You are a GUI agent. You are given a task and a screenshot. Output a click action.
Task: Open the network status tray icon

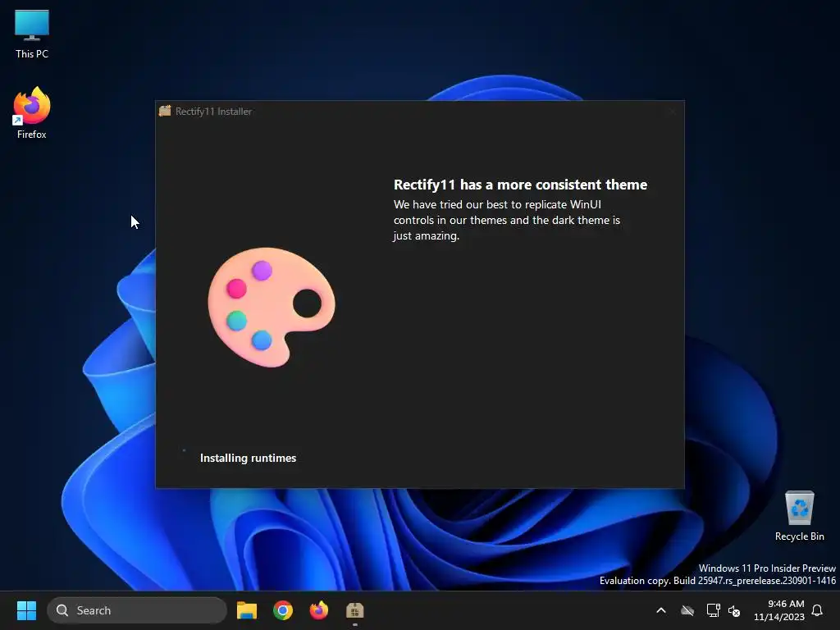[x=713, y=610]
